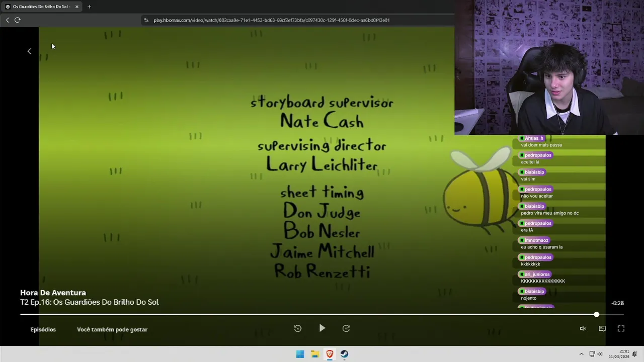The width and height of the screenshot is (644, 362).
Task: Click chat username ari_juniorss
Action: (535, 275)
